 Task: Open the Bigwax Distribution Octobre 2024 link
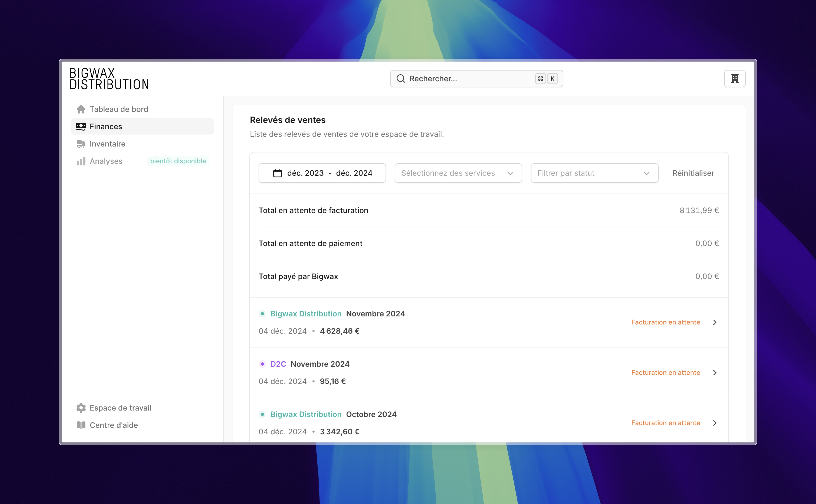coord(306,414)
